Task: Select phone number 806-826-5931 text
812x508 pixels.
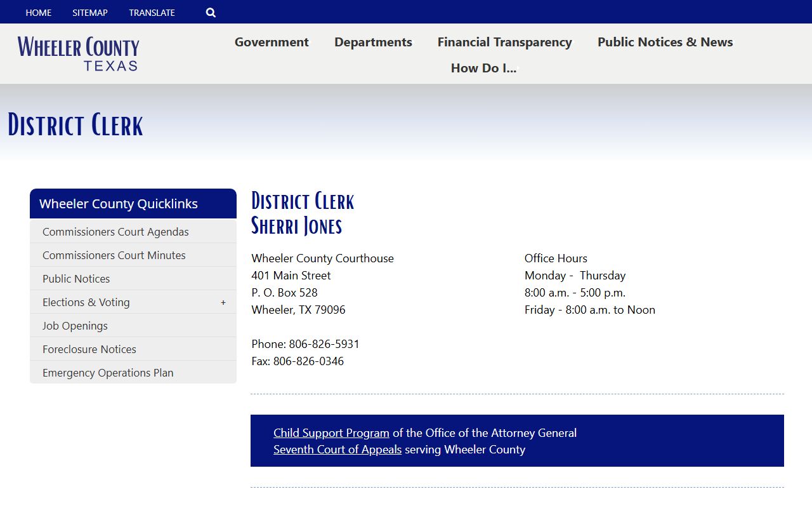Action: coord(324,344)
